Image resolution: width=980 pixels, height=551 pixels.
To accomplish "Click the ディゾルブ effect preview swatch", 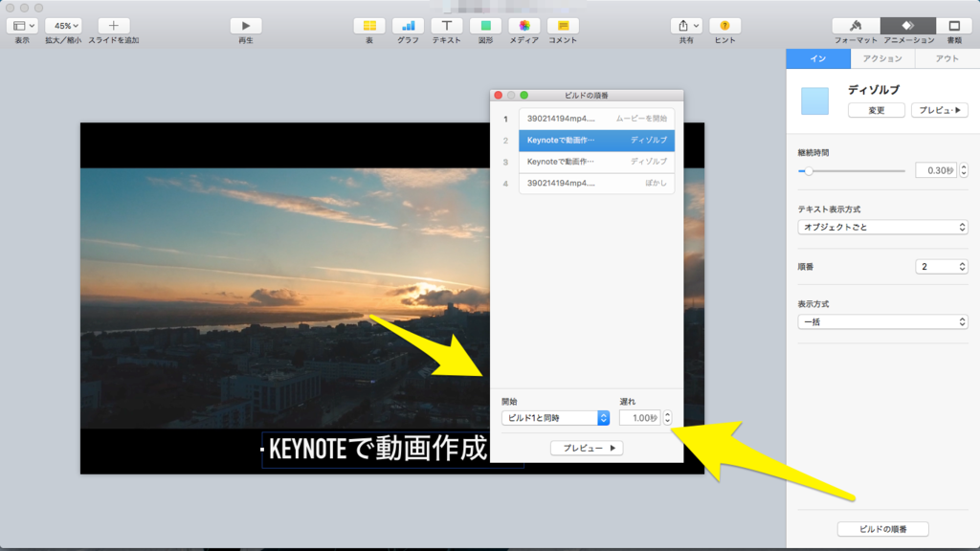I will pyautogui.click(x=815, y=101).
